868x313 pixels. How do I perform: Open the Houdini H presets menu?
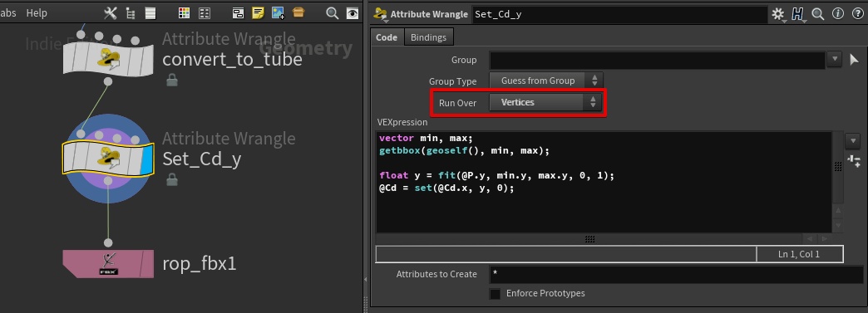tap(798, 14)
